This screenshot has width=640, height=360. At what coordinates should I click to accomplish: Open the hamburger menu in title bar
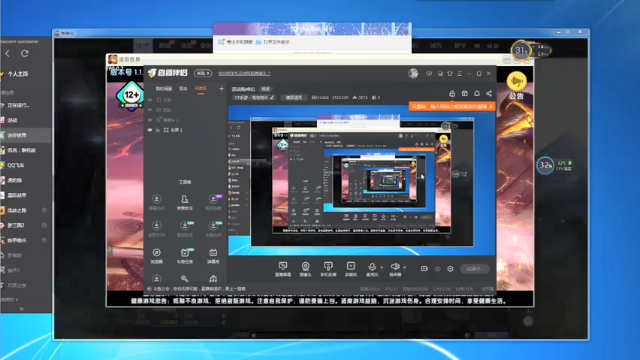tap(460, 73)
